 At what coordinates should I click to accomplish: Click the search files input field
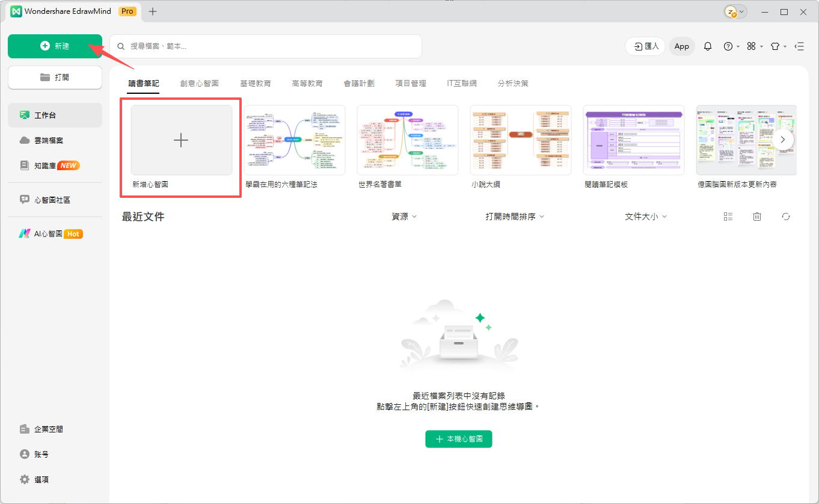click(266, 46)
